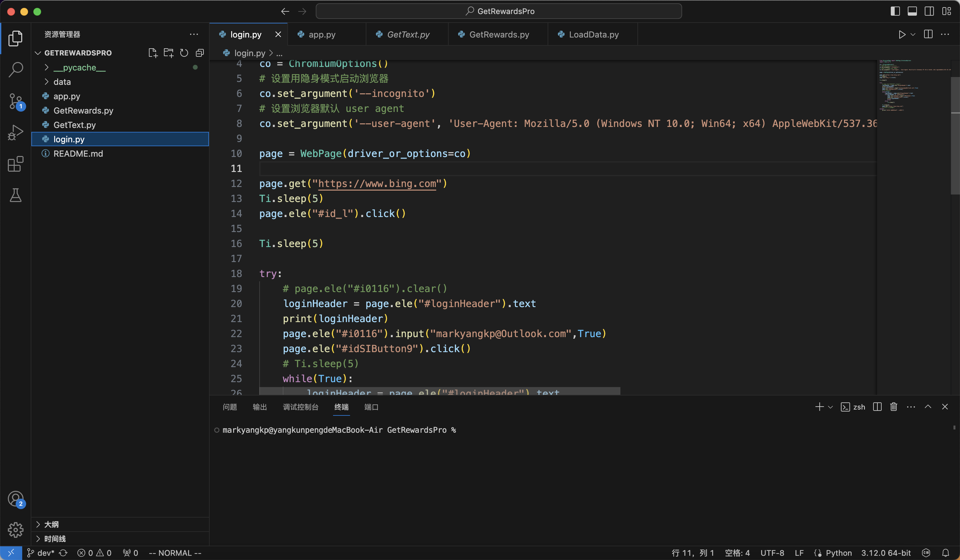Toggle the bottom panel visibility
This screenshot has width=960, height=560.
(912, 11)
